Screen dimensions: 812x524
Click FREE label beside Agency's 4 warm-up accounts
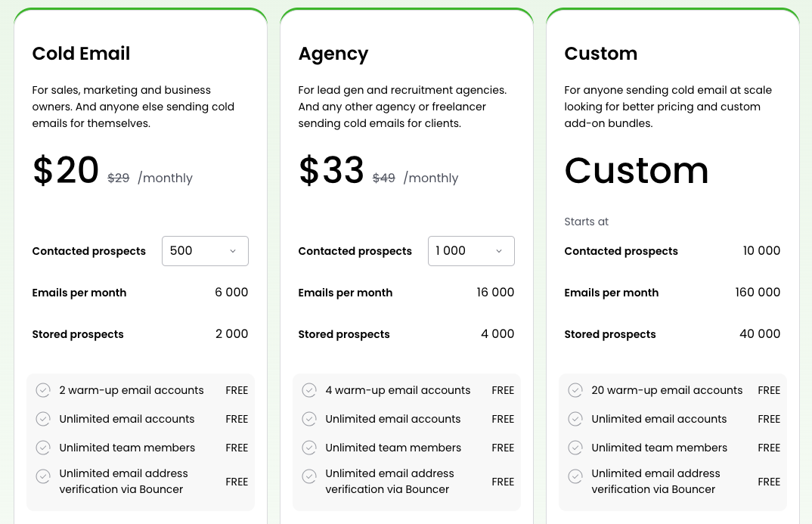503,390
